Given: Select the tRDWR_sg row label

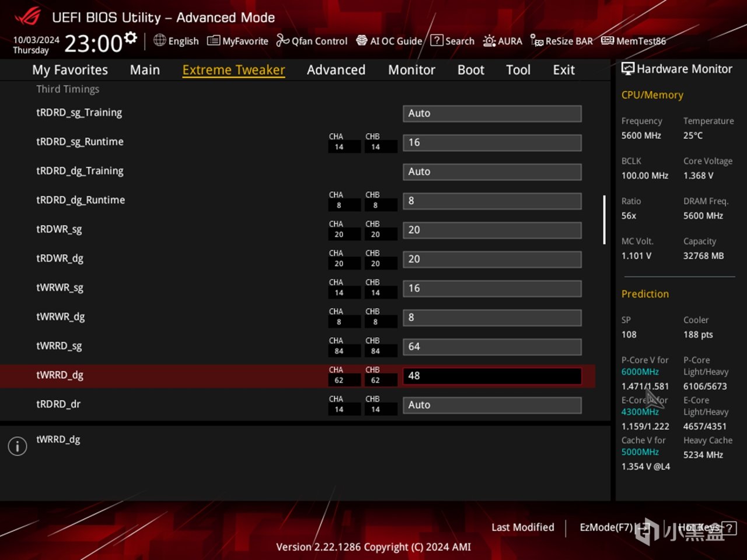Looking at the screenshot, I should point(59,229).
